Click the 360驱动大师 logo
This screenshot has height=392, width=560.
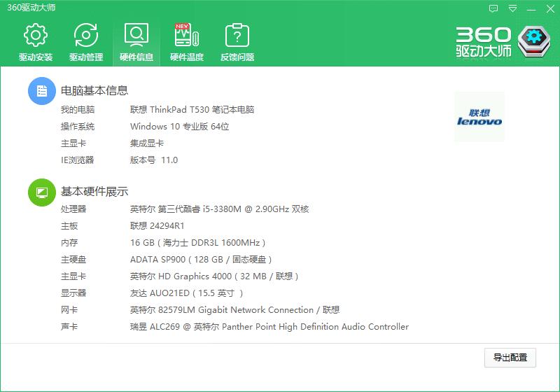point(503,42)
